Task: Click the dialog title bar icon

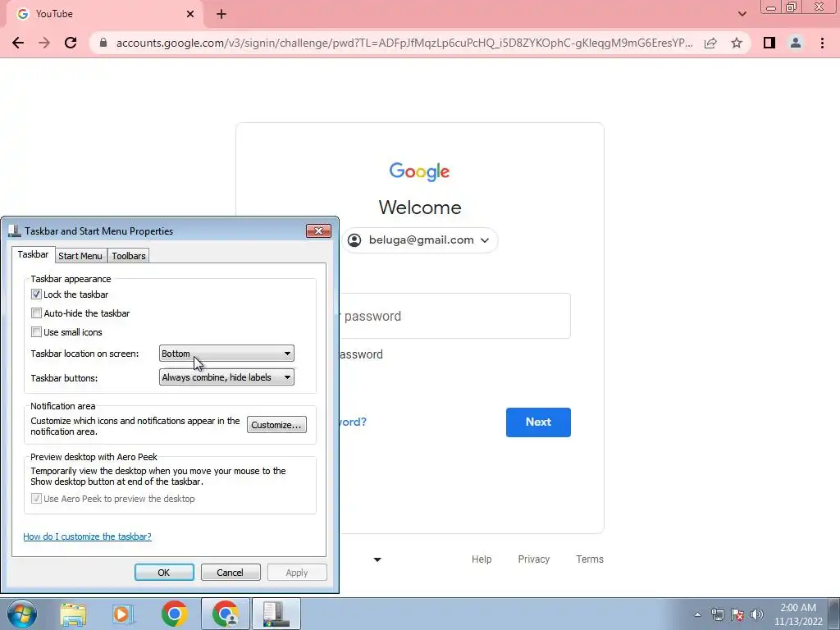Action: tap(15, 231)
